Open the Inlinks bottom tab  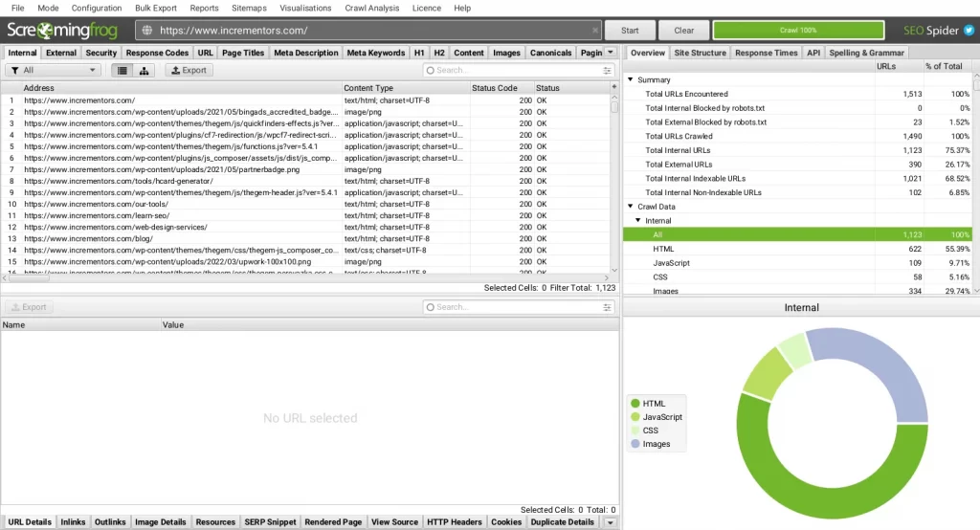click(73, 522)
